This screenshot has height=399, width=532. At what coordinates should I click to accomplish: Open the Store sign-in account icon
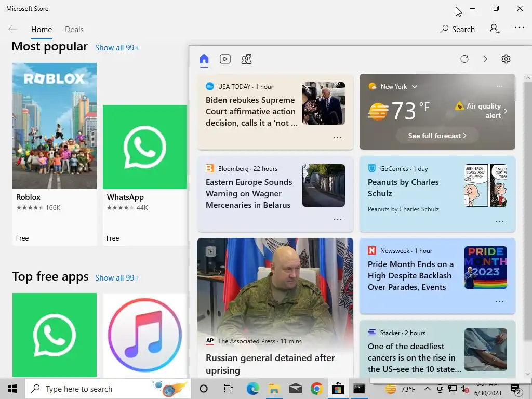495,29
